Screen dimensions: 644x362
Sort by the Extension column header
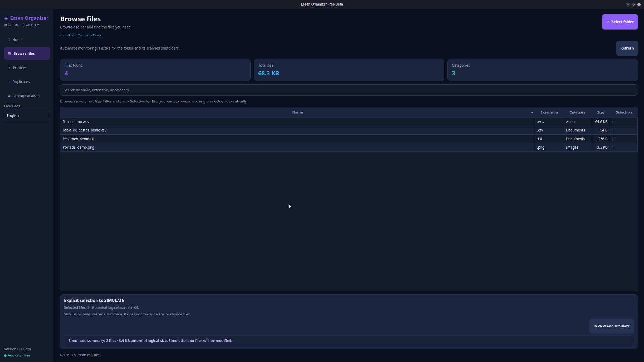click(549, 112)
